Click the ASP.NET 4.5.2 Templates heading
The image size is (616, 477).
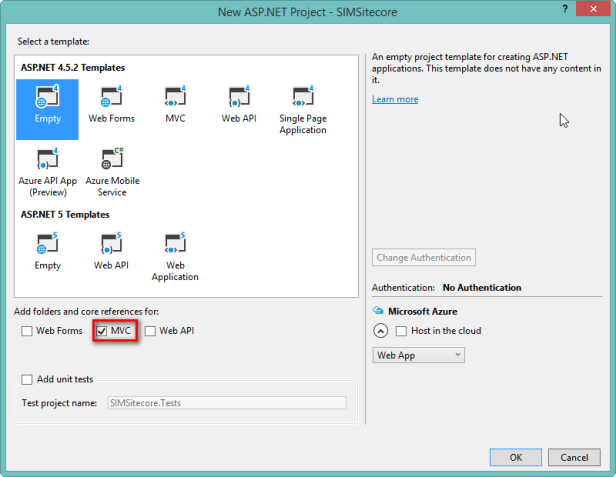(73, 68)
